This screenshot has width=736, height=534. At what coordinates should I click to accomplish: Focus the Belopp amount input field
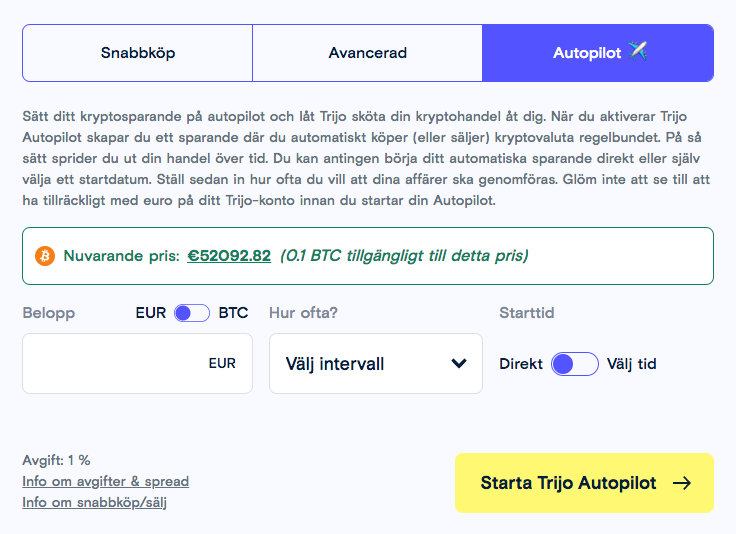pos(138,364)
